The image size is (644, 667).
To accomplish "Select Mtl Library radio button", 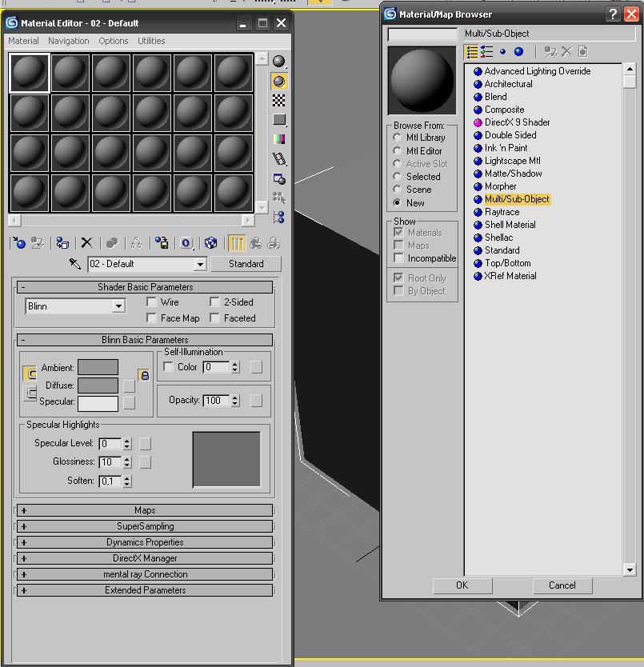I will pyautogui.click(x=398, y=138).
